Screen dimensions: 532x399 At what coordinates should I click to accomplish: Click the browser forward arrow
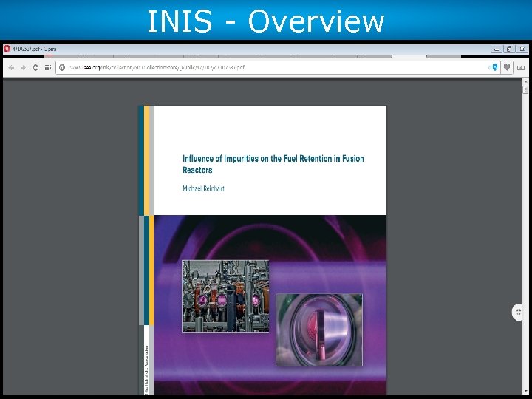click(23, 67)
